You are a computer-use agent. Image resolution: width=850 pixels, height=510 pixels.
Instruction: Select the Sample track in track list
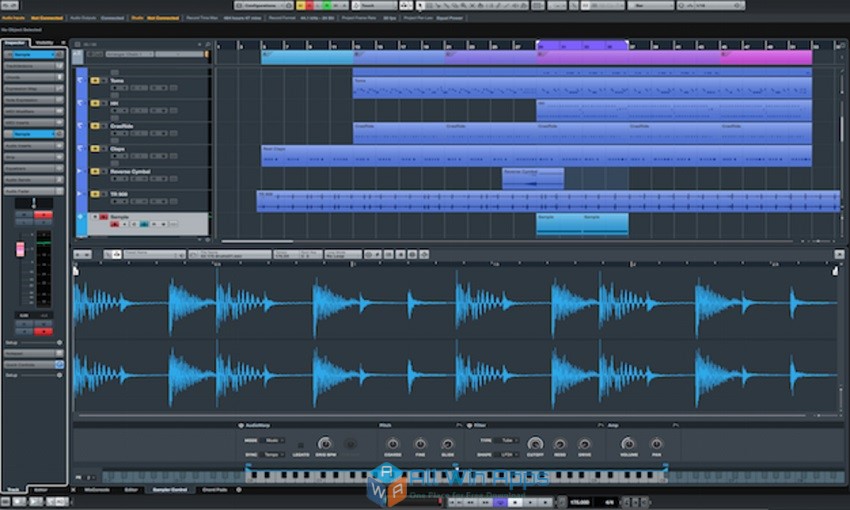tap(149, 224)
